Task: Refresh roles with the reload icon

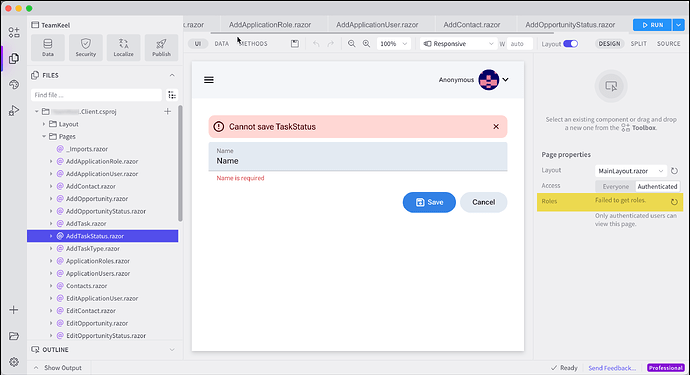Action: pos(674,202)
